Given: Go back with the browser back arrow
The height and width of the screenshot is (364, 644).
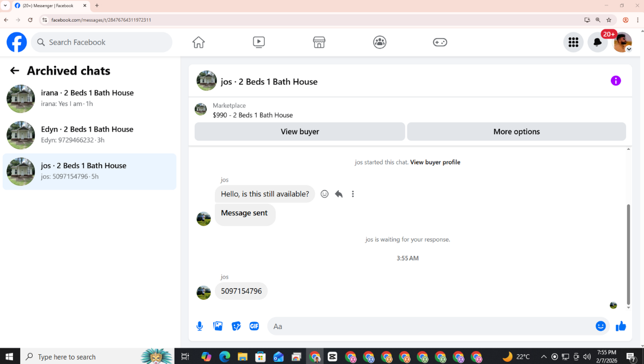Looking at the screenshot, I should coord(6,20).
